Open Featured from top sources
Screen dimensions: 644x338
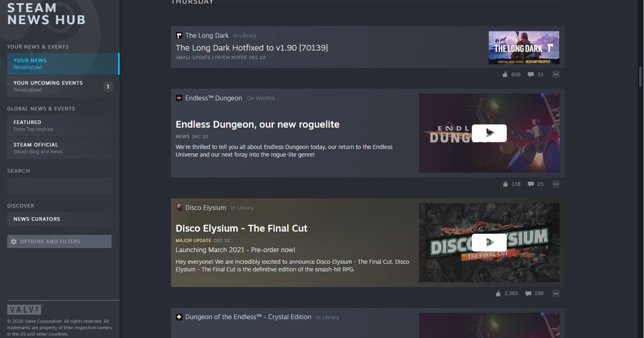[63, 126]
